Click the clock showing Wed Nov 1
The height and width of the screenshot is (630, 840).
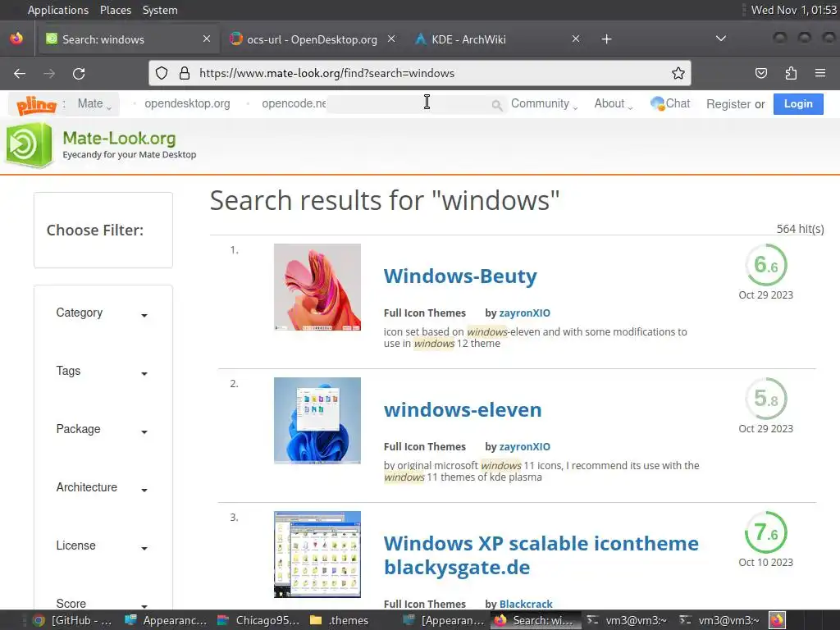point(793,10)
